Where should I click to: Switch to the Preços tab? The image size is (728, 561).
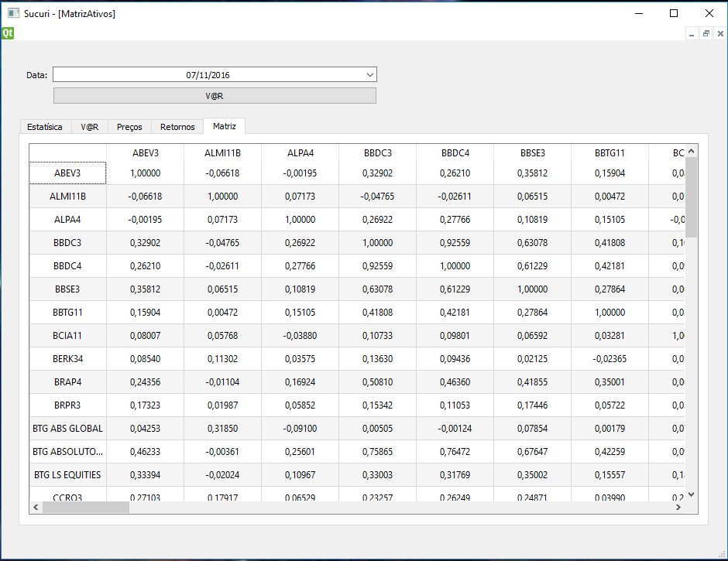(x=129, y=127)
